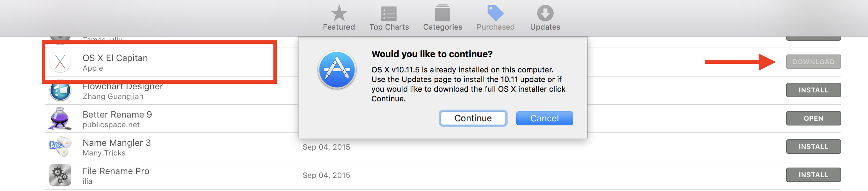Click the Name Mangler 3 title
868x191 pixels.
coord(117,143)
